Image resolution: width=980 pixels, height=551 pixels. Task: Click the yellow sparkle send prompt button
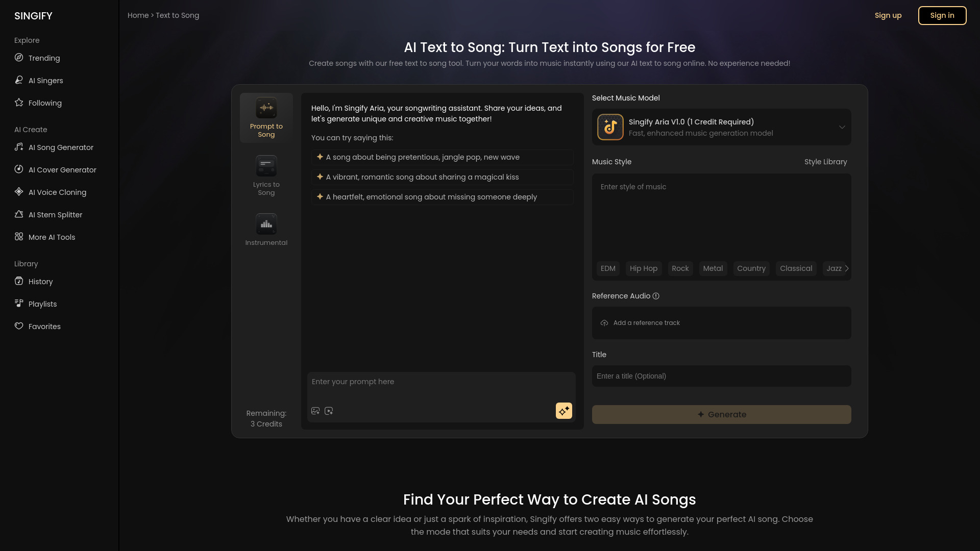point(563,411)
